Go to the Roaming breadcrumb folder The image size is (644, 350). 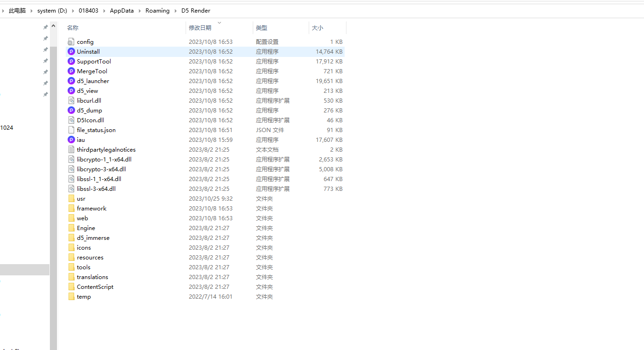[157, 11]
